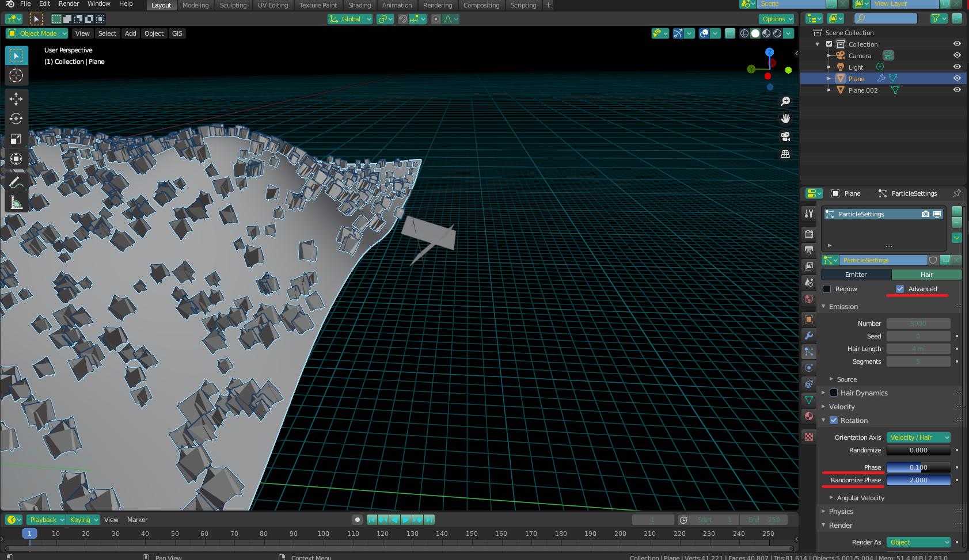This screenshot has width=969, height=560.
Task: Open the Object Mode dropdown
Action: click(37, 33)
